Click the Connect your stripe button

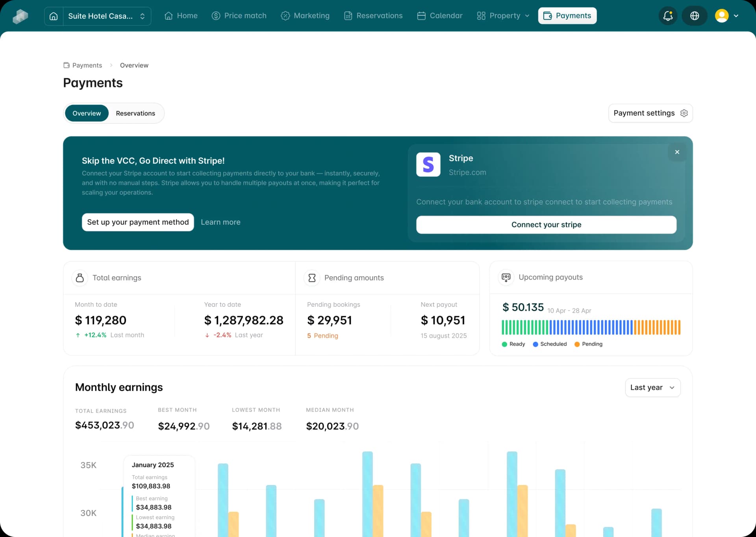(x=546, y=225)
